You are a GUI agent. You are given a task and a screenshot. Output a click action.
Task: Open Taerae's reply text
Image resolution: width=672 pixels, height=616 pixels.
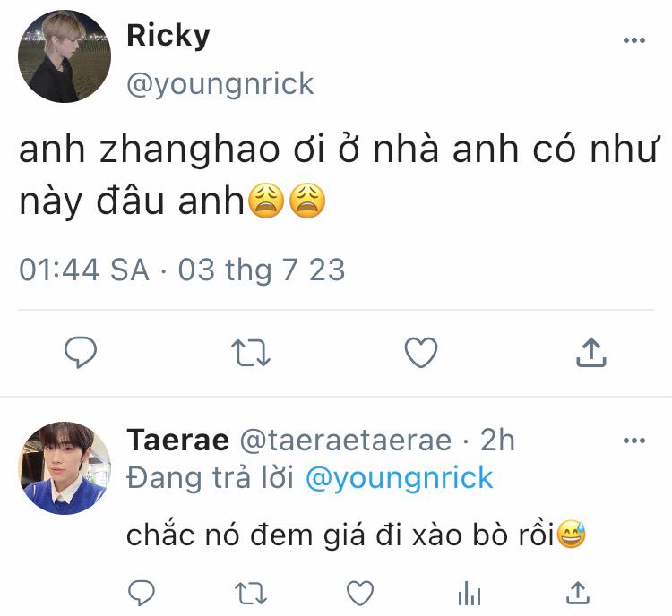point(356,535)
